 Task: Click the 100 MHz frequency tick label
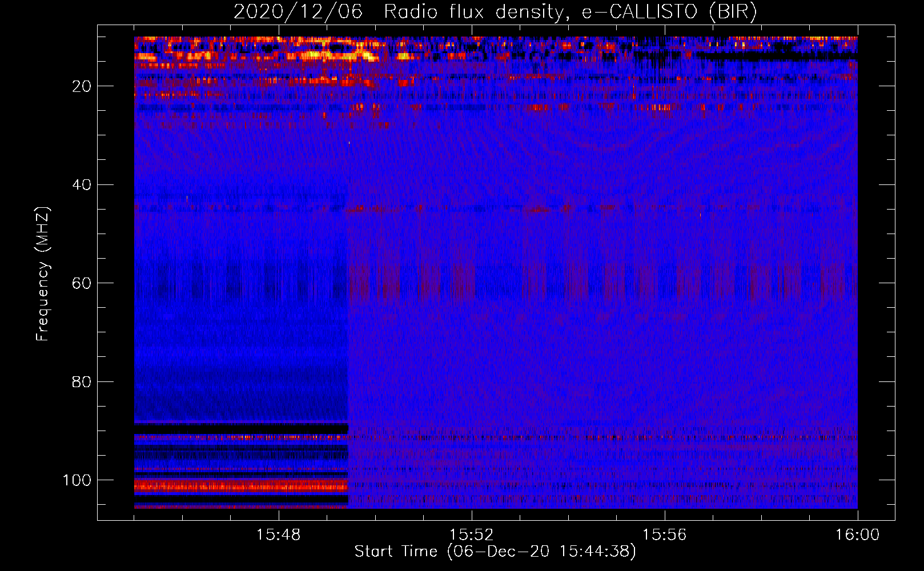[x=77, y=480]
